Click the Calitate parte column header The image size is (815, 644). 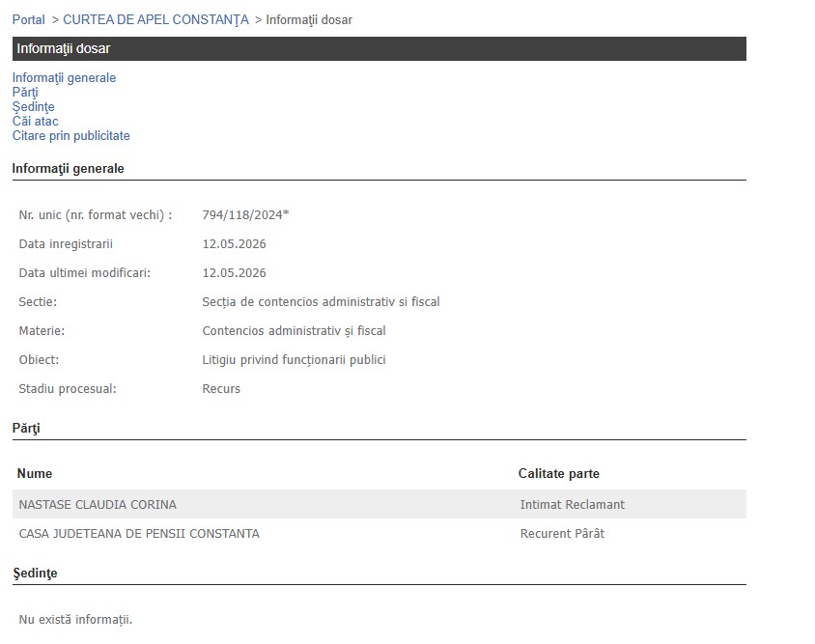coord(559,473)
